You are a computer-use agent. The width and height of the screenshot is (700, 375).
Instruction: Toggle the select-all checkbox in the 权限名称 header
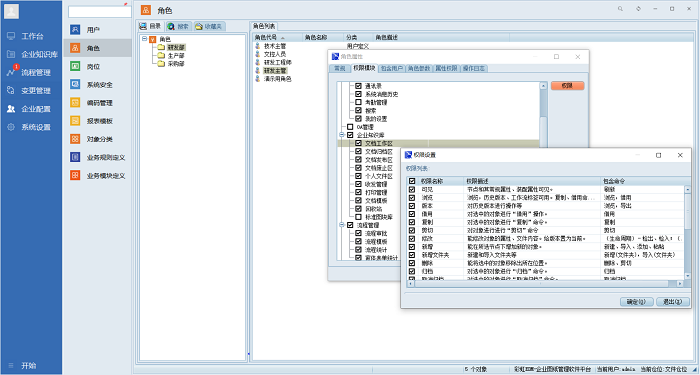coord(412,181)
